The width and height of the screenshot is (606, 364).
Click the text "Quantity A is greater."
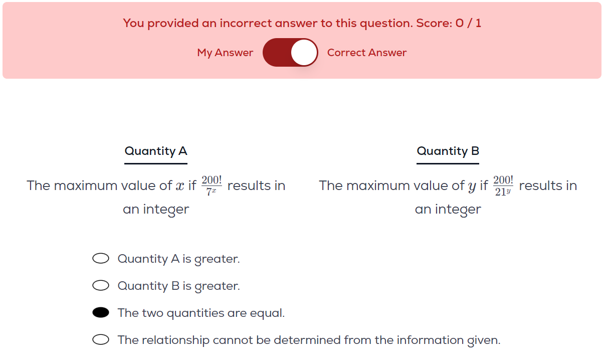[179, 259]
